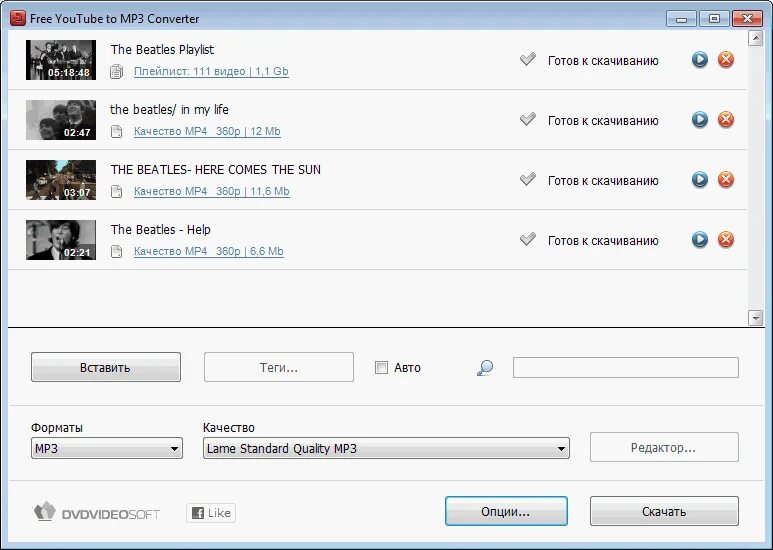This screenshot has height=550, width=773.
Task: Select 'The Beatles - Help' title
Action: (x=161, y=230)
